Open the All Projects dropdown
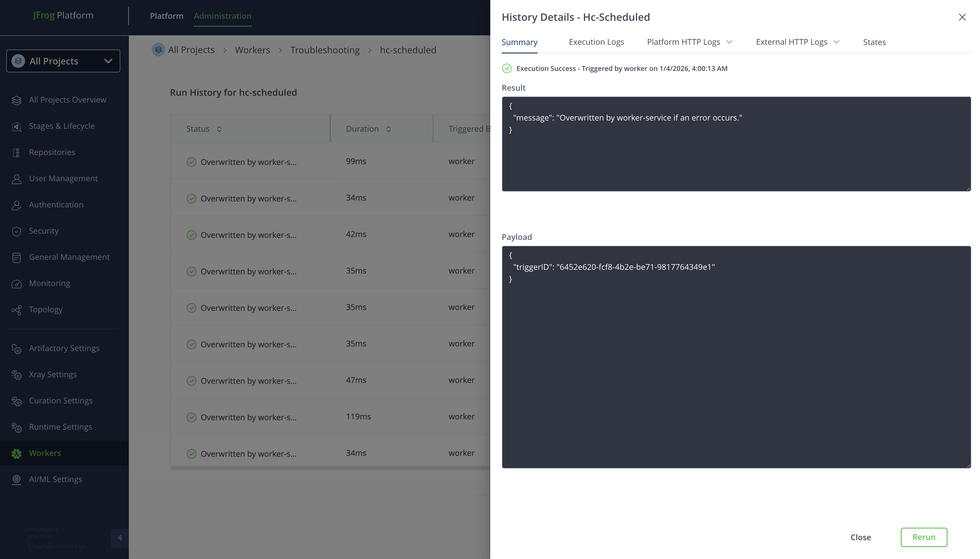Screen dimensions: 980x559 (x=63, y=61)
